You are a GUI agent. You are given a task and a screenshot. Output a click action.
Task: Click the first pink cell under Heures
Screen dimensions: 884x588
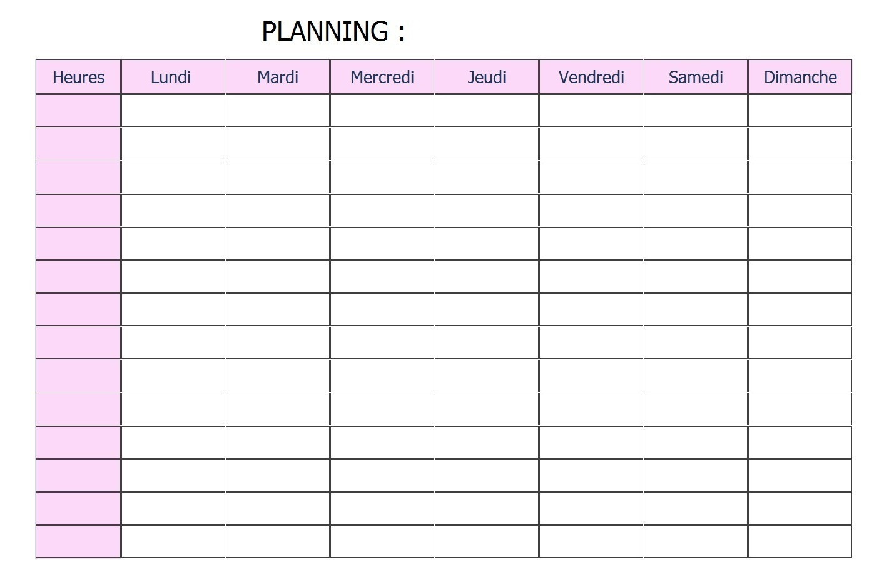click(x=78, y=111)
